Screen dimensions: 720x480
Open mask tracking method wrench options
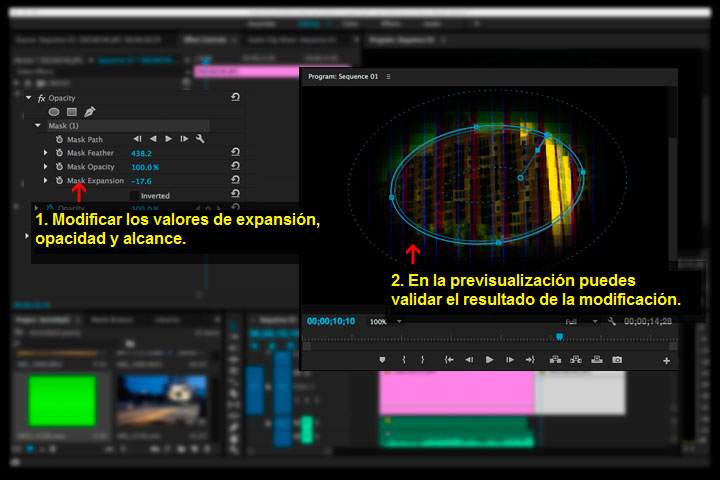(200, 139)
